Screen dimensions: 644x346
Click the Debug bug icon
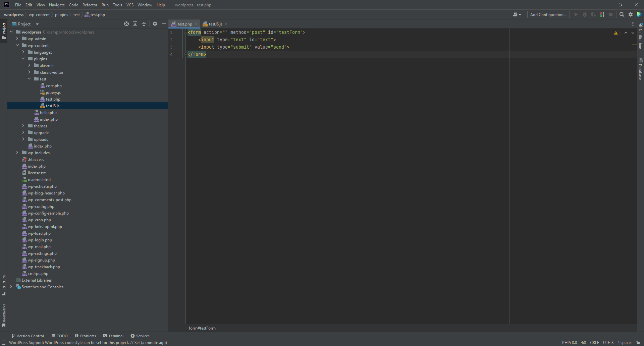tap(585, 14)
